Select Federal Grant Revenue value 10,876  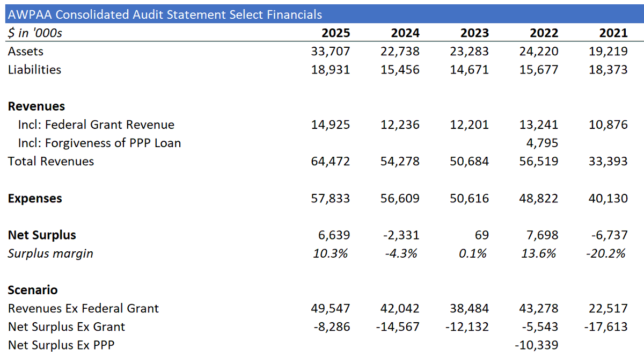(609, 125)
